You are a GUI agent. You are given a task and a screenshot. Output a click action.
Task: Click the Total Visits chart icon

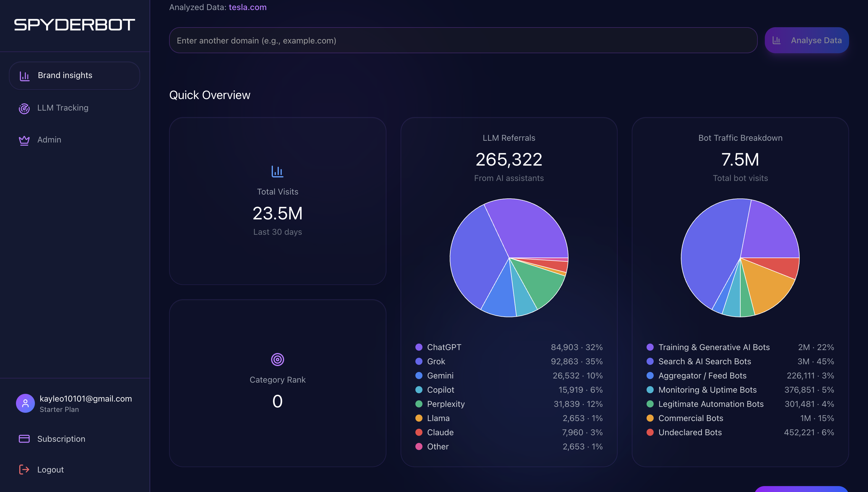pos(277,171)
